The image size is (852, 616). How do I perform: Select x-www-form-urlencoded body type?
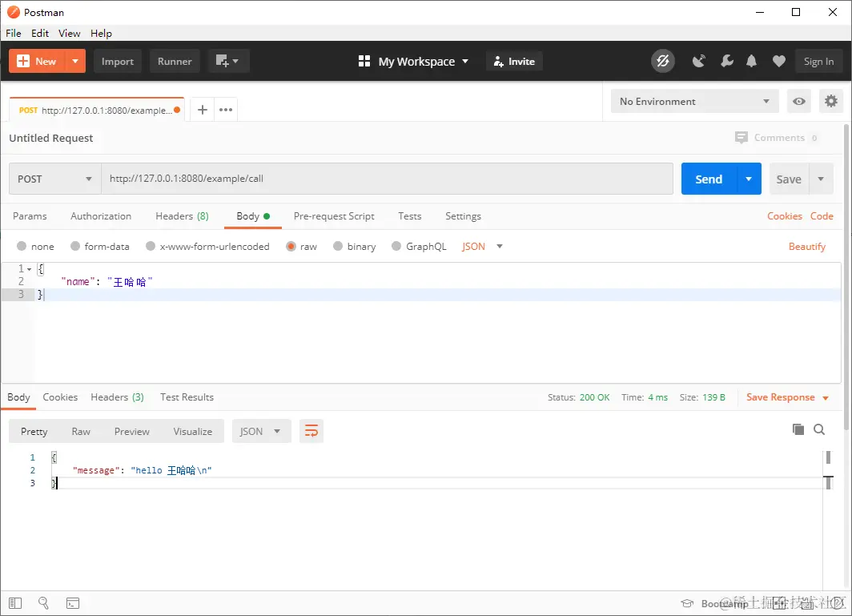click(207, 246)
